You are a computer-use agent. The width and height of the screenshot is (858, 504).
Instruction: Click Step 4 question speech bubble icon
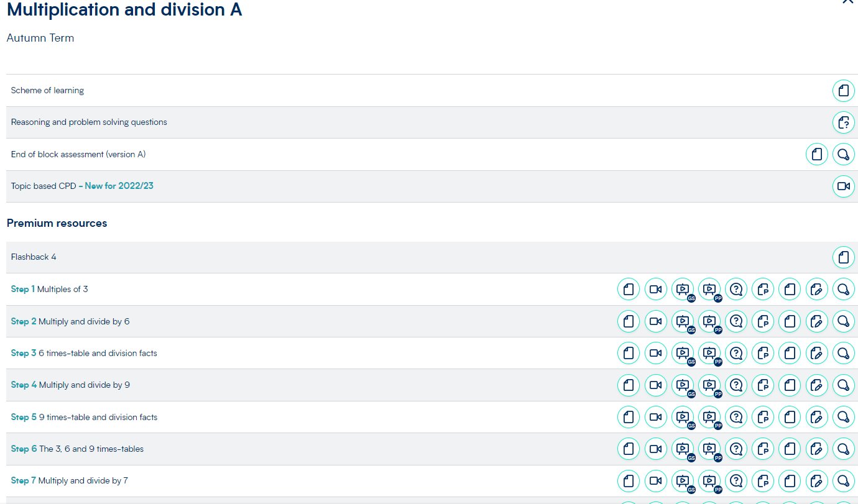tap(736, 385)
